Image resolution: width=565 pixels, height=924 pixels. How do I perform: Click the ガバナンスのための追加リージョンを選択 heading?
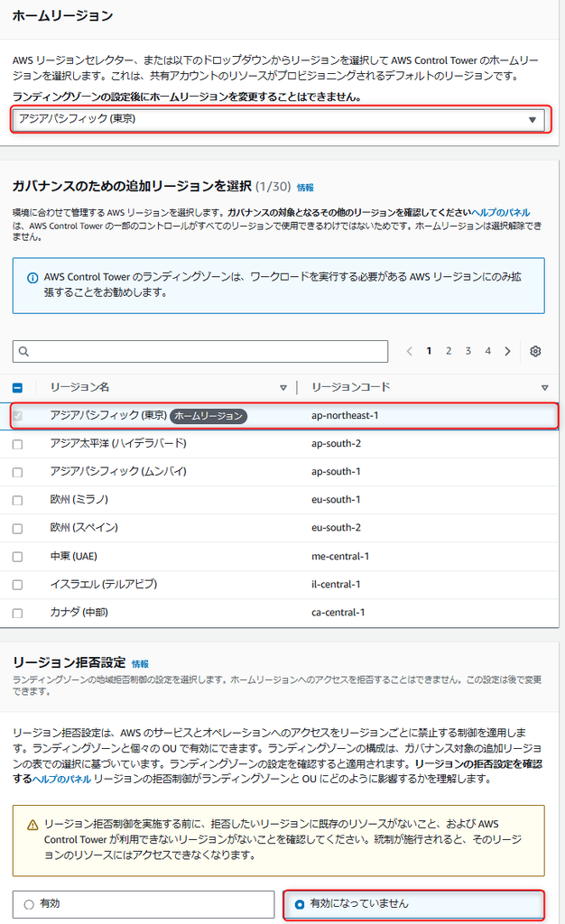point(132,186)
